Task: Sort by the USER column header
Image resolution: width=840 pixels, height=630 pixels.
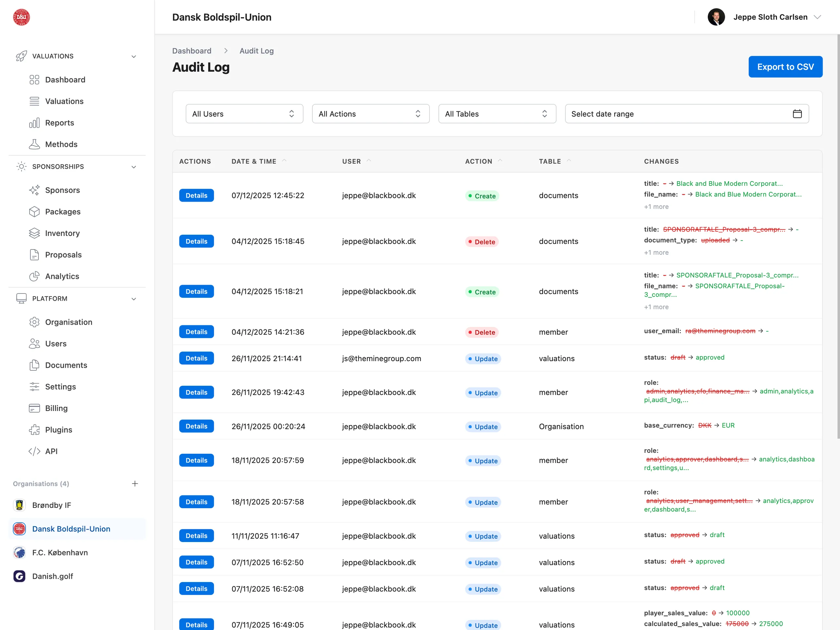Action: click(x=356, y=161)
